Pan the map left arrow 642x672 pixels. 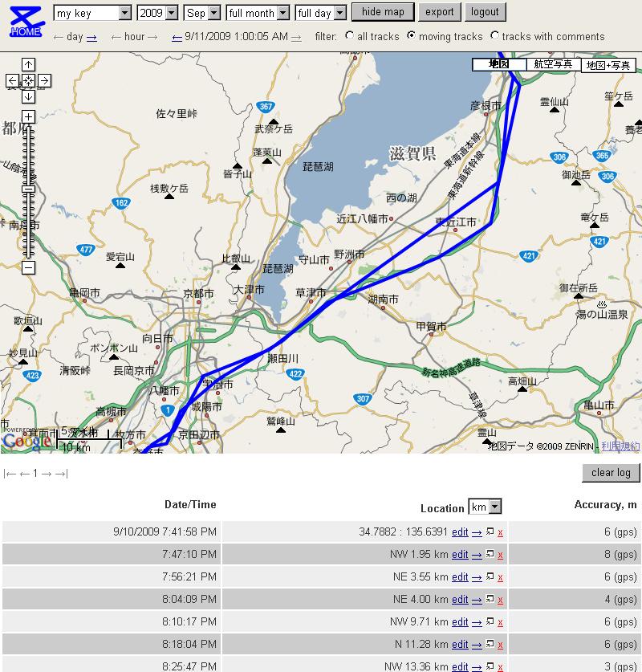[x=12, y=80]
